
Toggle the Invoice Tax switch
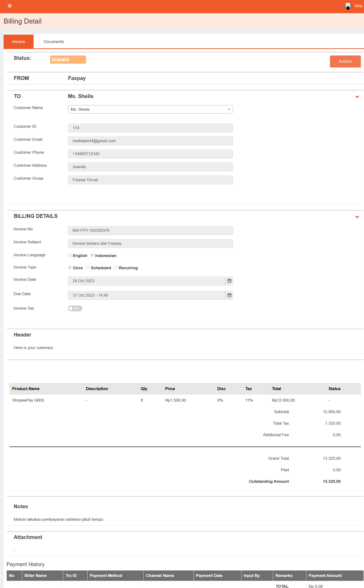(x=75, y=308)
